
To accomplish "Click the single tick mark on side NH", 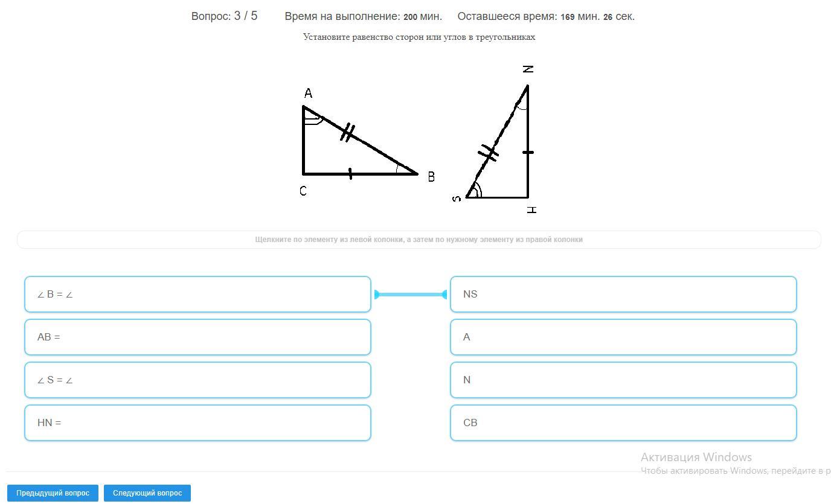I will (528, 153).
